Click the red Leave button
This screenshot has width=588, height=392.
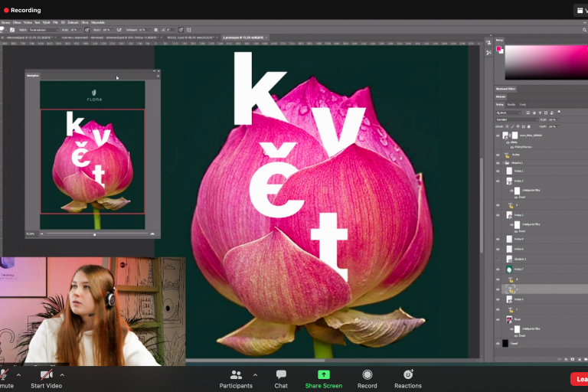coord(580,379)
